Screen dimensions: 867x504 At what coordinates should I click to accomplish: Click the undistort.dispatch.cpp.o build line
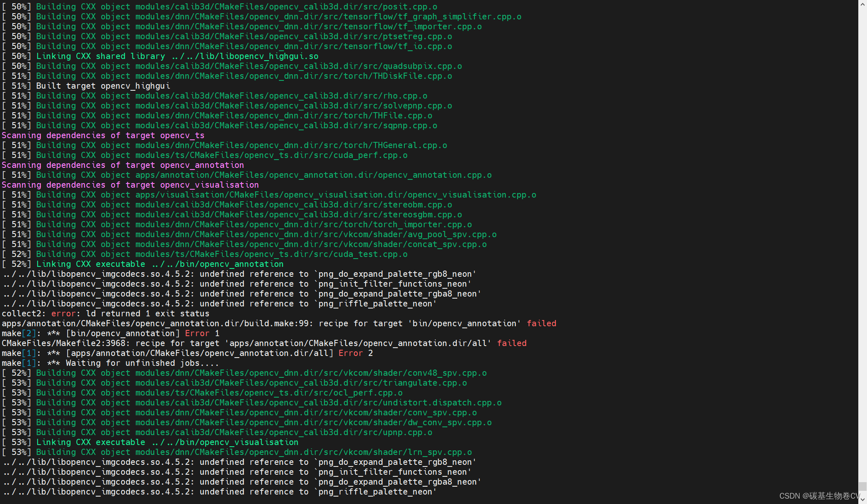point(252,403)
